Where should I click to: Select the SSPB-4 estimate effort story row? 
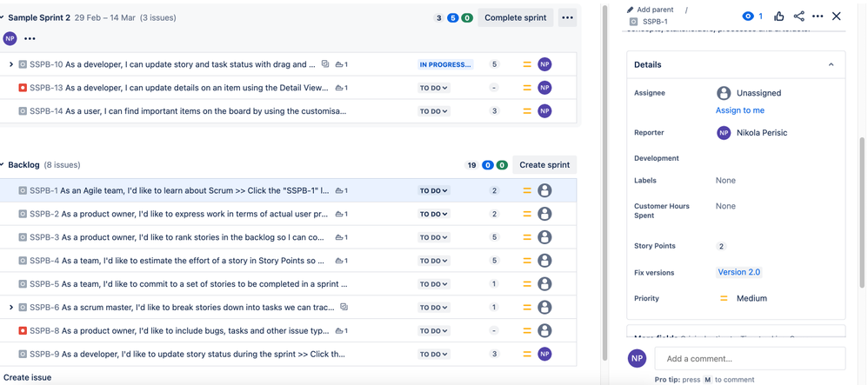coord(288,261)
